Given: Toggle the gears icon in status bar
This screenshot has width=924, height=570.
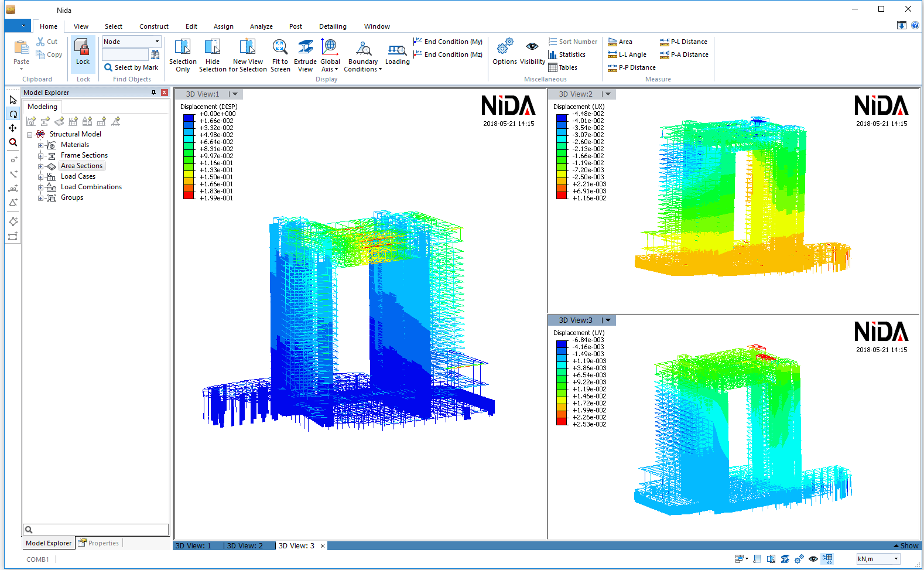Looking at the screenshot, I should click(x=799, y=559).
